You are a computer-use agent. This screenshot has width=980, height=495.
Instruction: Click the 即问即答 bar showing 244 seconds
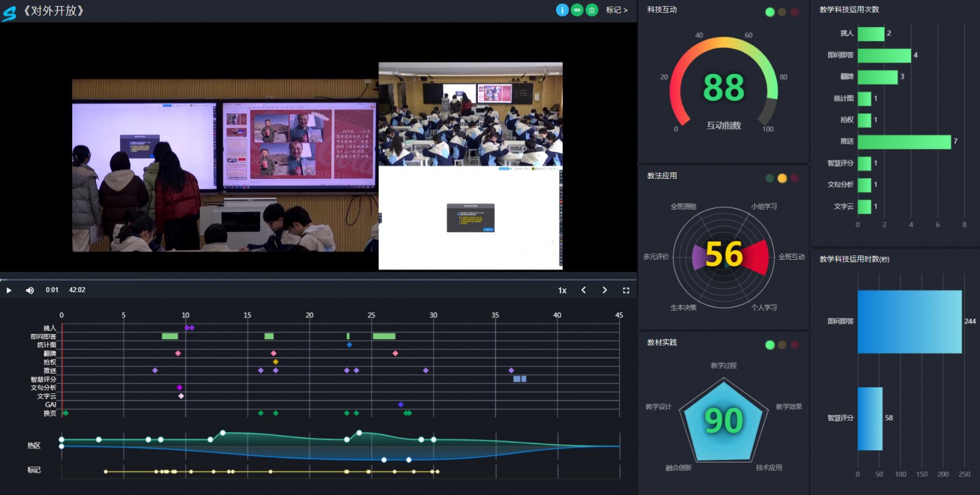(909, 322)
